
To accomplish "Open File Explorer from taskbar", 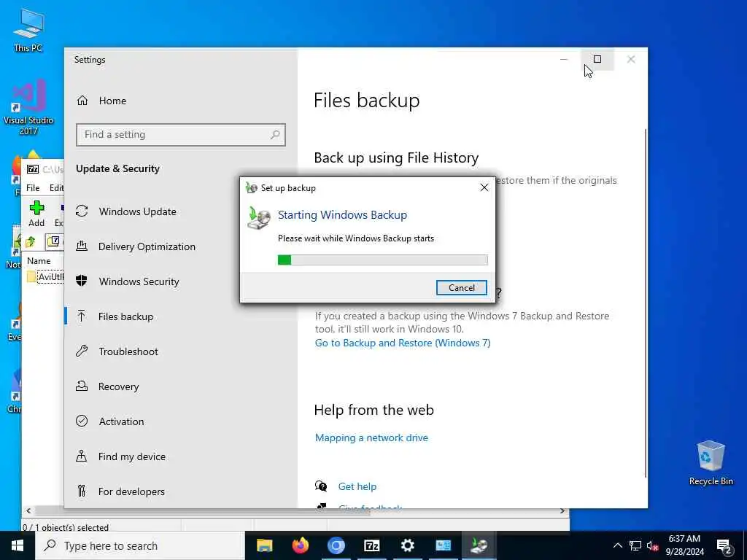I will pyautogui.click(x=264, y=545).
